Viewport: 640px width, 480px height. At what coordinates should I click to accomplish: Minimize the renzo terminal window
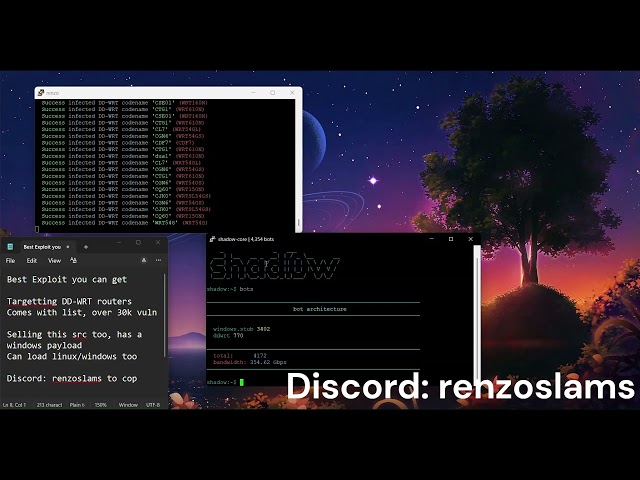(x=253, y=93)
